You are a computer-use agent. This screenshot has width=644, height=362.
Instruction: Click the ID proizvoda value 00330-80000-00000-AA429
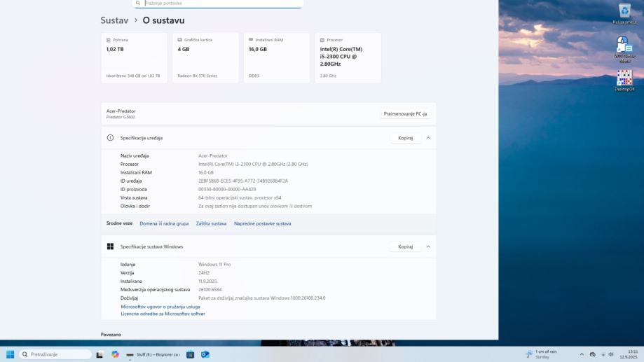pyautogui.click(x=227, y=189)
